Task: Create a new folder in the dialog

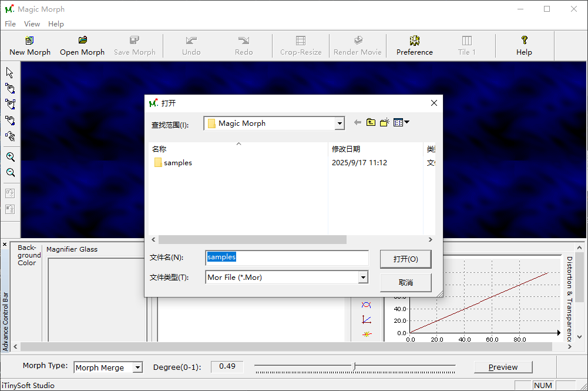Action: (384, 122)
